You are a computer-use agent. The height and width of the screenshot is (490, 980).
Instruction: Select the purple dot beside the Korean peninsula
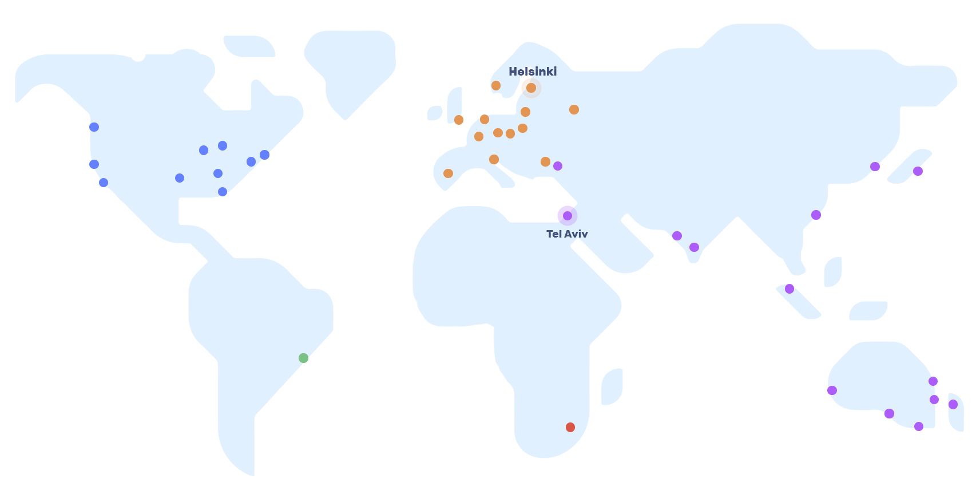point(875,167)
